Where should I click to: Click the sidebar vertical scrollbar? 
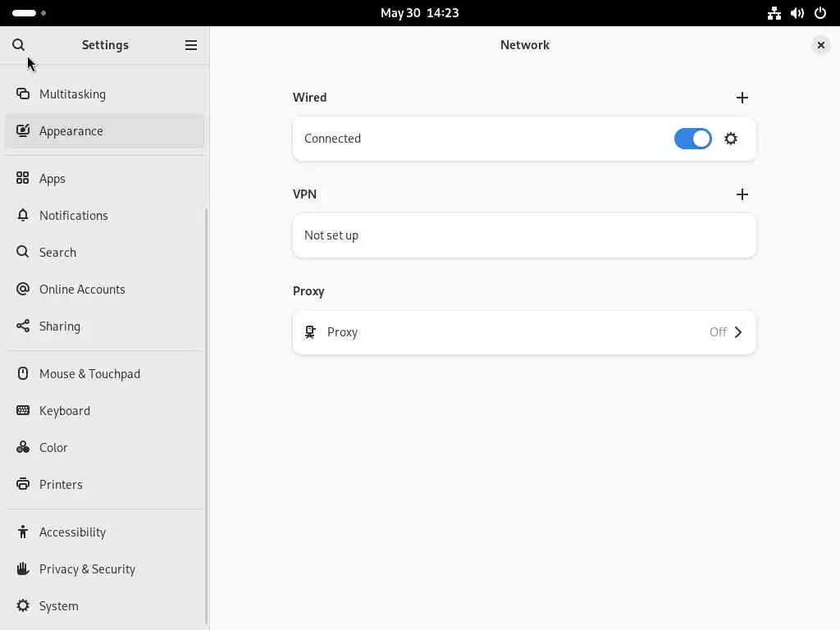[206, 416]
